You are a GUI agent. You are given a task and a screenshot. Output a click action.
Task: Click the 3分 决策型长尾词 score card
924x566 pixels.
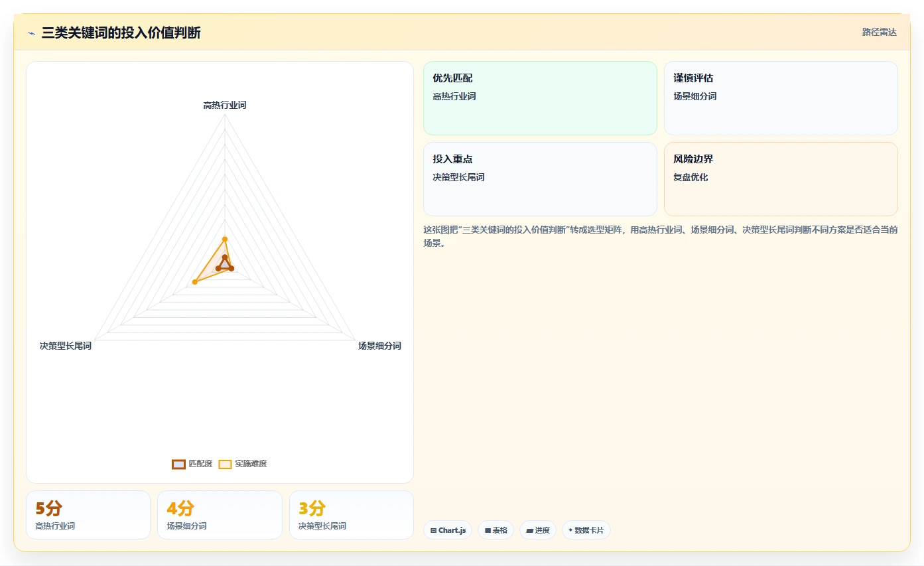[352, 515]
